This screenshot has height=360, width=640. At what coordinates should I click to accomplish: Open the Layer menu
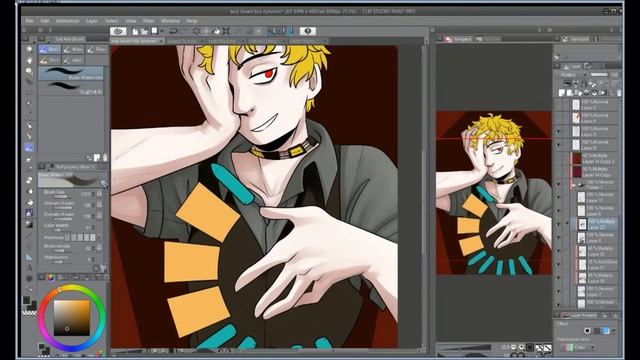[x=92, y=20]
